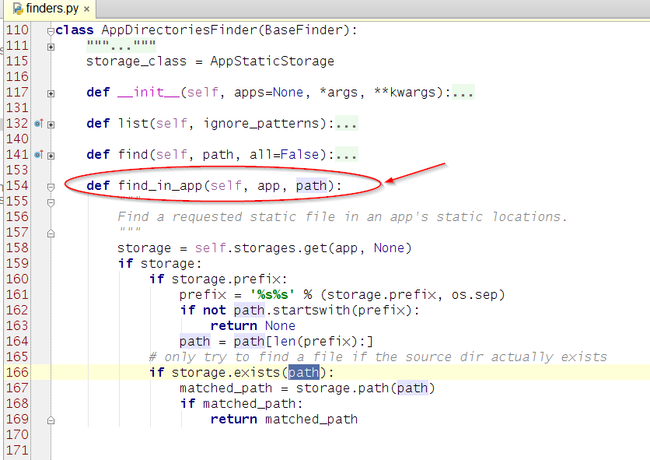This screenshot has height=460, width=650.
Task: Click BaseFinder in the class declaration
Action: [x=304, y=30]
